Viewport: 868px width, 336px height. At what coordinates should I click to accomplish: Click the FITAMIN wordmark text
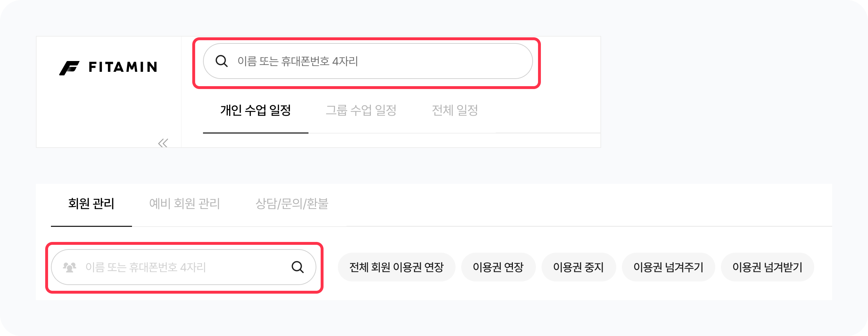tap(123, 67)
